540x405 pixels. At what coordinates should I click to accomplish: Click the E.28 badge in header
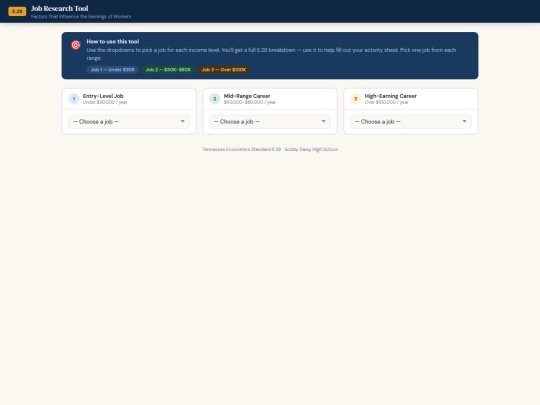click(17, 11)
